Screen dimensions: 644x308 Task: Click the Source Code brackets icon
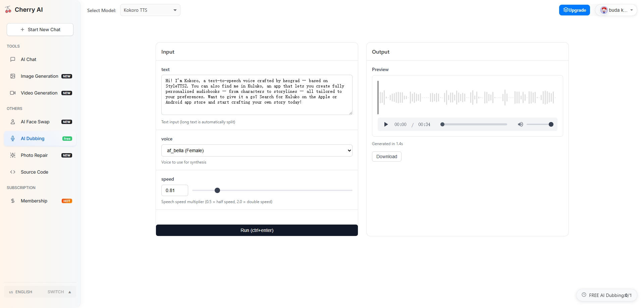coord(13,172)
